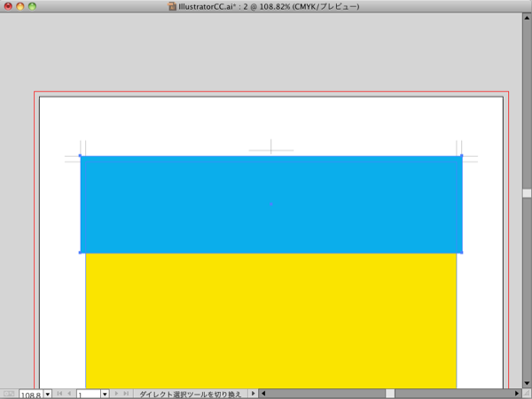The width and height of the screenshot is (532, 399).
Task: Open zoom level dropdown arrow
Action: (x=47, y=394)
